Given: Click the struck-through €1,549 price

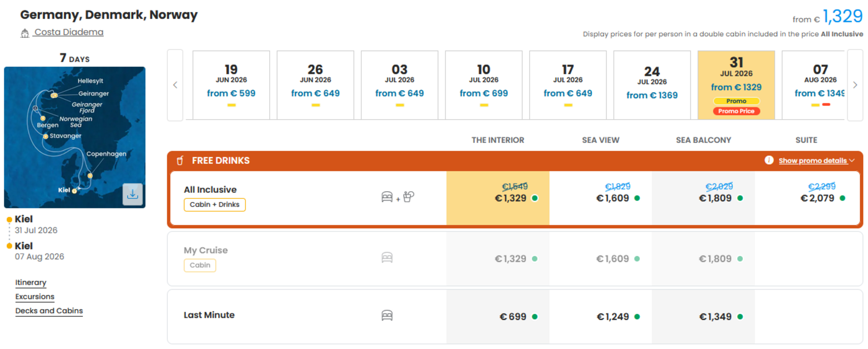Looking at the screenshot, I should 515,187.
